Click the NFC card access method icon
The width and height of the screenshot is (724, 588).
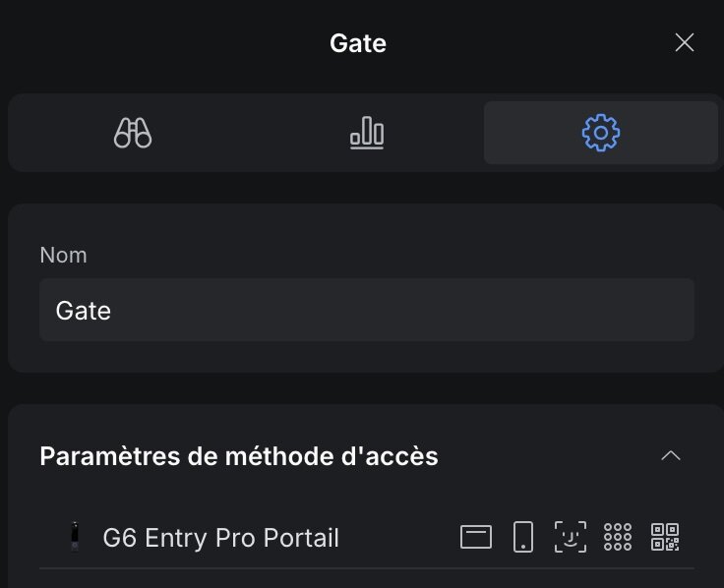tap(476, 537)
